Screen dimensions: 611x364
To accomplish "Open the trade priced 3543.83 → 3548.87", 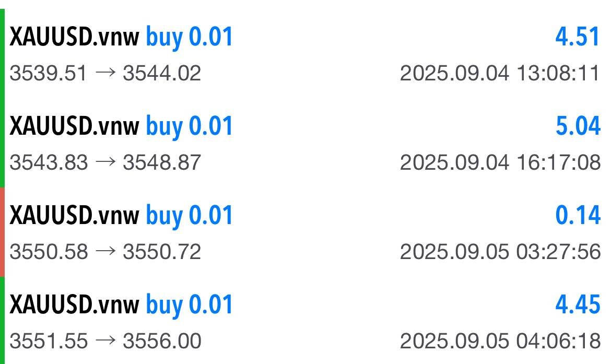I will click(x=105, y=162).
